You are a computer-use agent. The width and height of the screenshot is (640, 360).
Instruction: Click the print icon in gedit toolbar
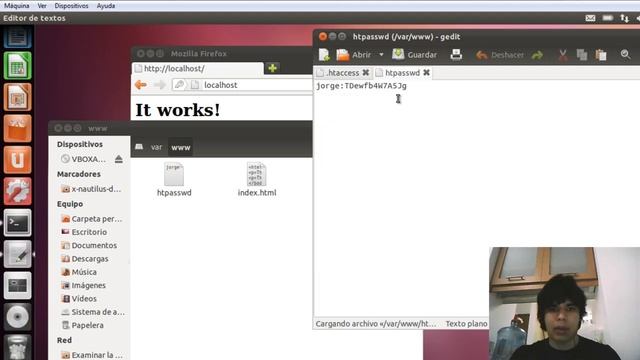pyautogui.click(x=456, y=55)
